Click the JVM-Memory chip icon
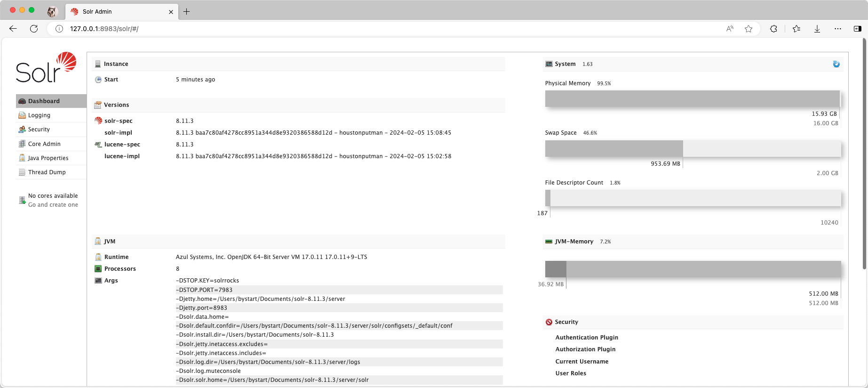This screenshot has width=868, height=388. tap(549, 242)
